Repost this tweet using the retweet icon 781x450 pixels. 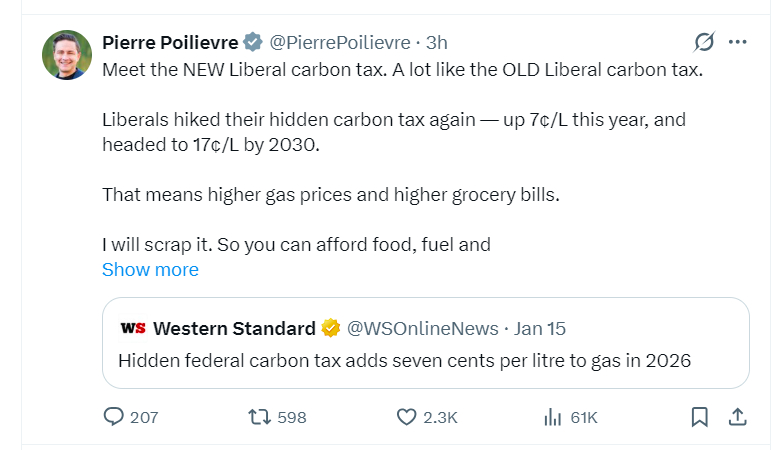point(258,417)
